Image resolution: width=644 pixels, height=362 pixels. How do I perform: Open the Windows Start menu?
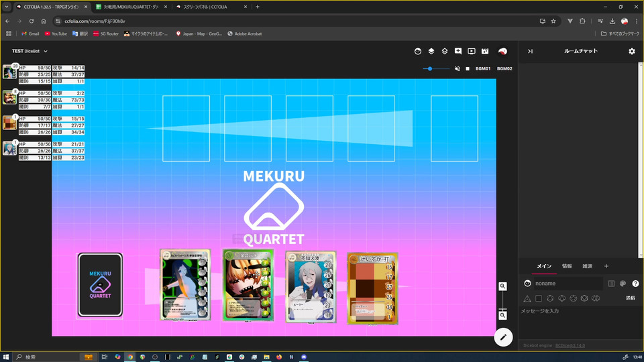click(6, 357)
